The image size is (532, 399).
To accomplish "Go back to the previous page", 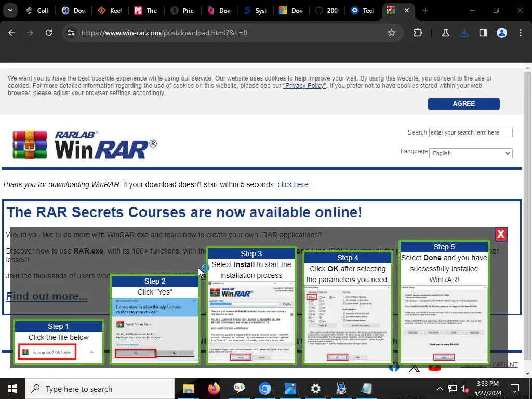I will 11,33.
